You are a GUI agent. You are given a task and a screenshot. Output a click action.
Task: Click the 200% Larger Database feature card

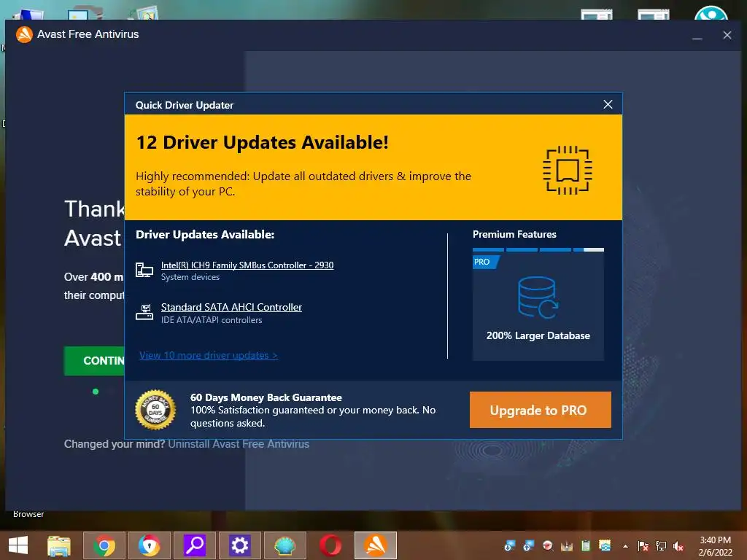point(538,306)
